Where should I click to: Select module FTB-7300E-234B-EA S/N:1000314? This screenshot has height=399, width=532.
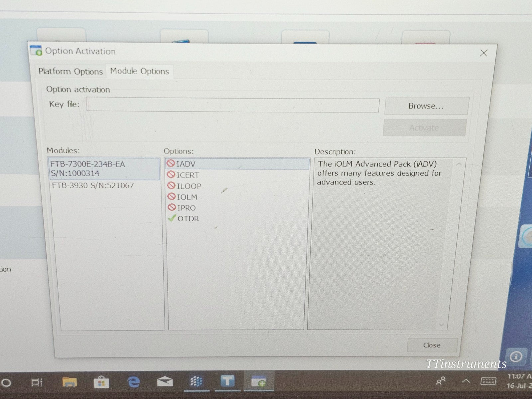(x=104, y=169)
